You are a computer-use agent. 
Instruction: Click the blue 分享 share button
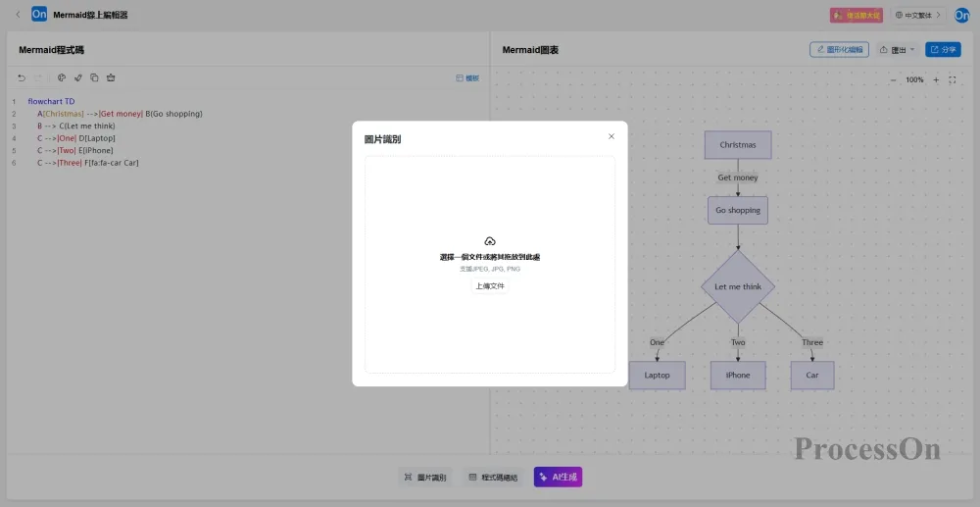[x=944, y=49]
